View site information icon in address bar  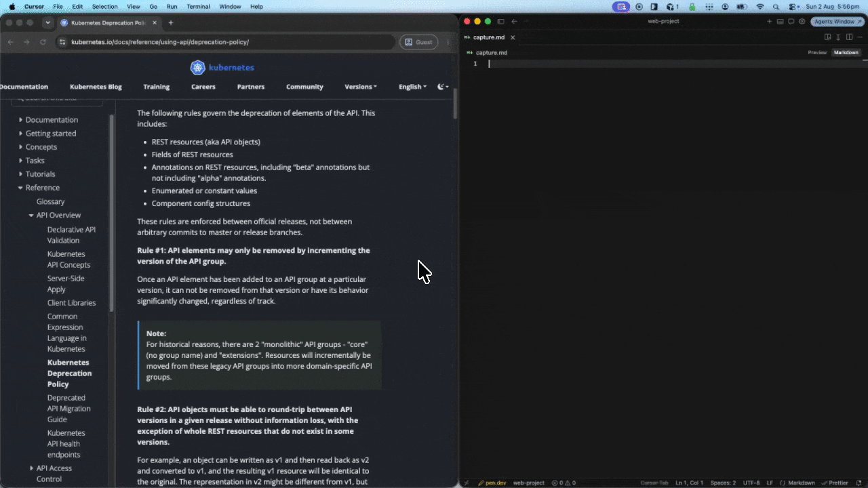63,42
